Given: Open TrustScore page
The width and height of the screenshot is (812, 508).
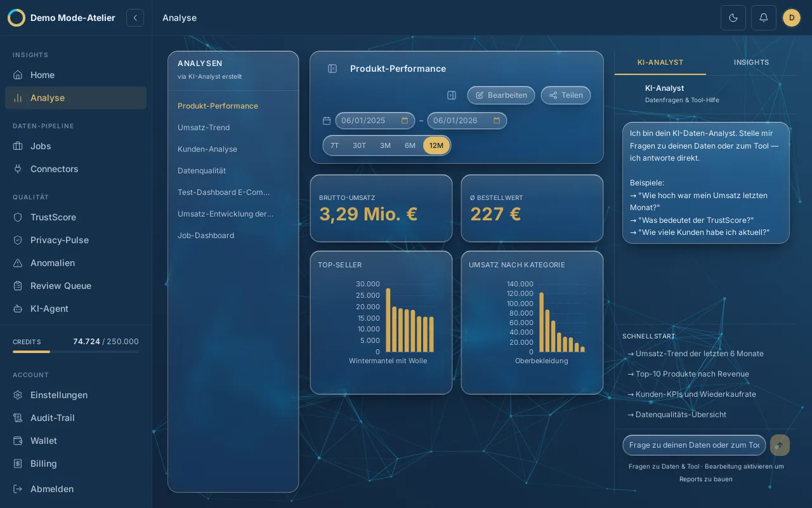Looking at the screenshot, I should tap(75, 217).
